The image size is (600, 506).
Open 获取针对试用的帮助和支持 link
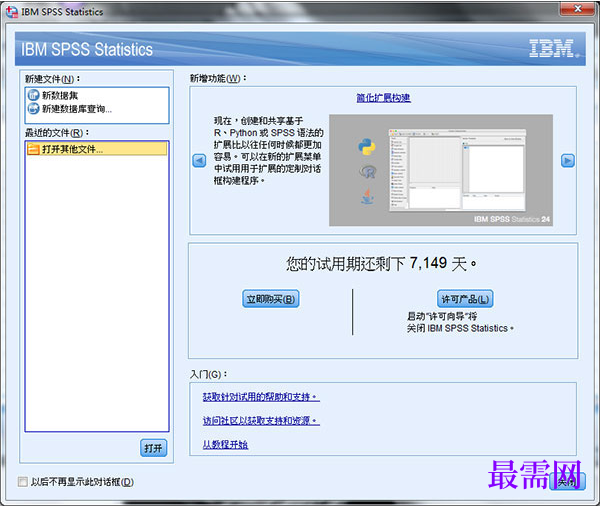pos(261,397)
